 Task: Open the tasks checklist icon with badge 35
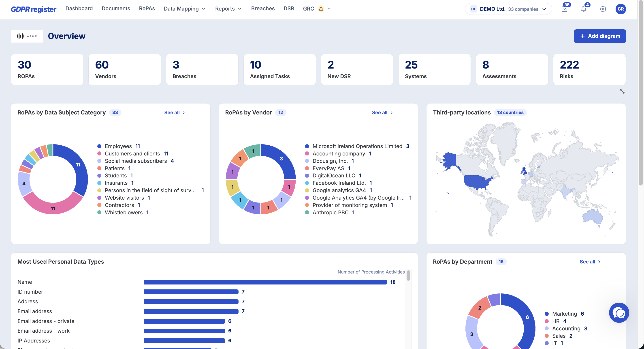[x=564, y=9]
